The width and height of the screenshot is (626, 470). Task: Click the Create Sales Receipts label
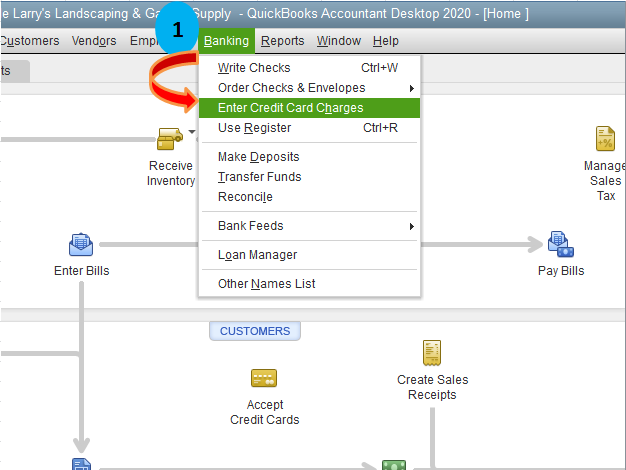(x=432, y=387)
